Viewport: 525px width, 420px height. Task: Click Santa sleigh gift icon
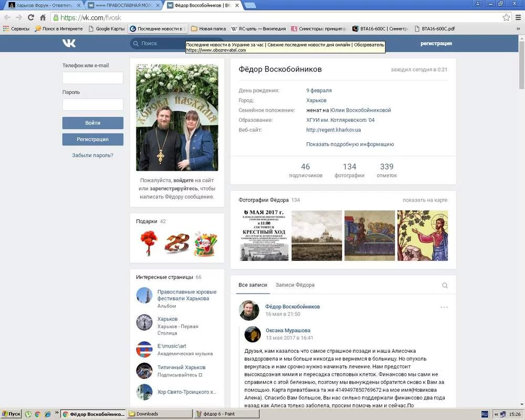pyautogui.click(x=205, y=244)
